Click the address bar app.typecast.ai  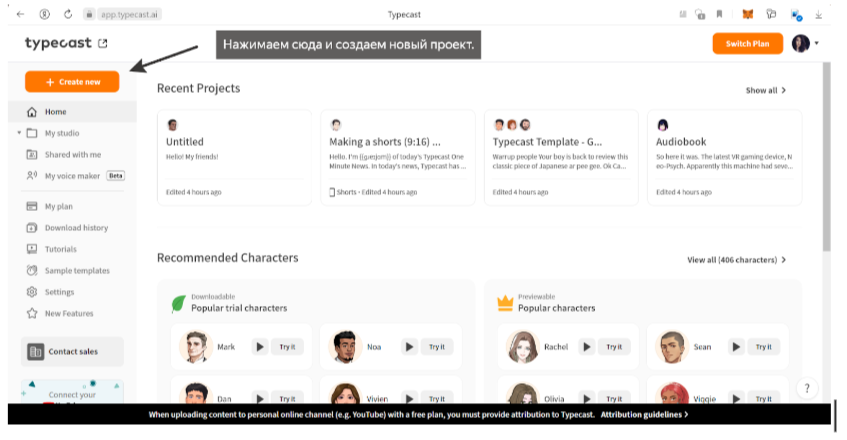coord(129,15)
